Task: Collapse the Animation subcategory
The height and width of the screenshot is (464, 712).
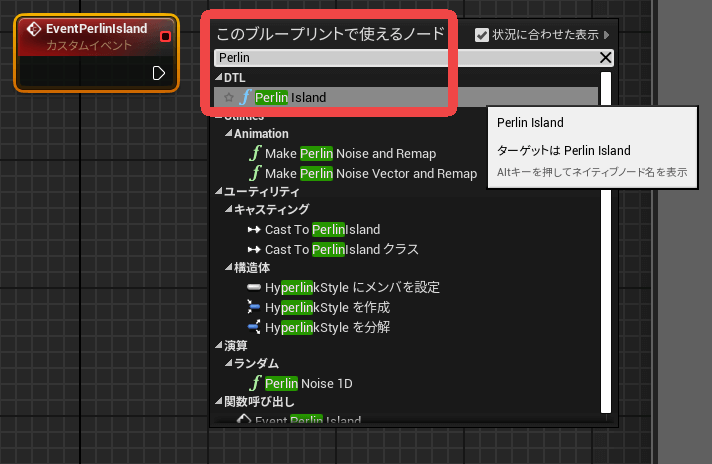Action: tap(227, 134)
